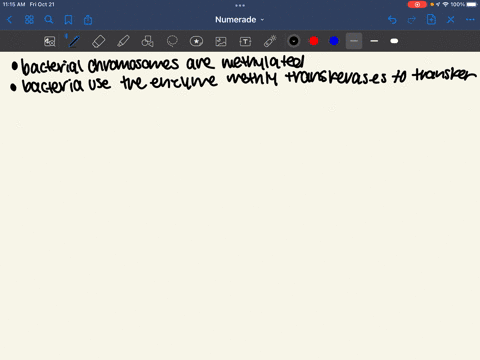Open the share export menu

click(x=88, y=20)
